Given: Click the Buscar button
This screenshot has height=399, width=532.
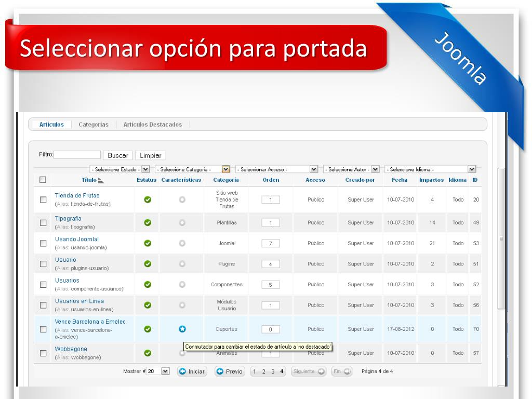Looking at the screenshot, I should 118,155.
